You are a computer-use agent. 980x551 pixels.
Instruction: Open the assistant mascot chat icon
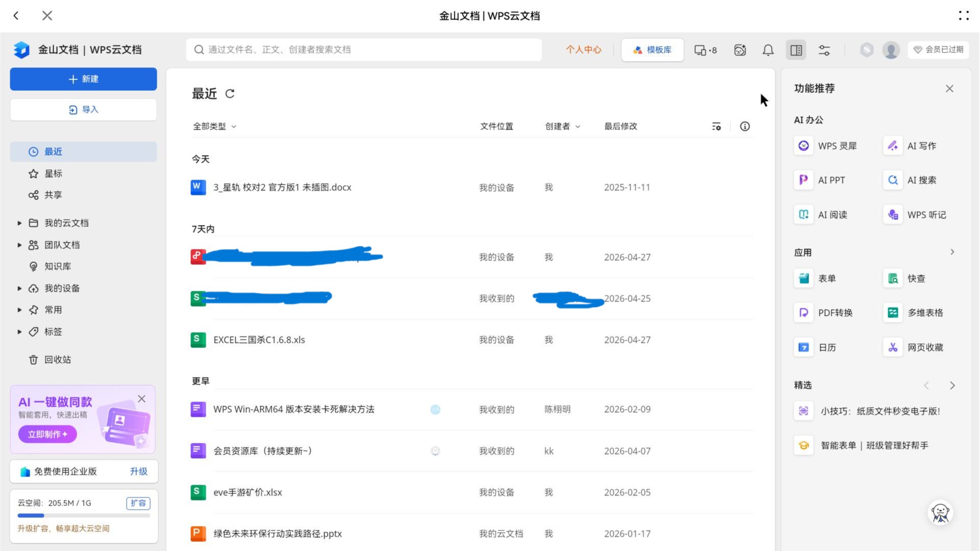tap(940, 513)
